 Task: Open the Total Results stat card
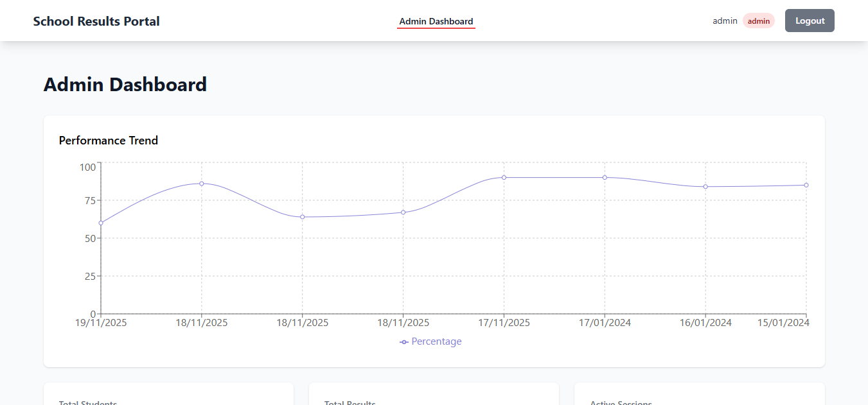434,394
